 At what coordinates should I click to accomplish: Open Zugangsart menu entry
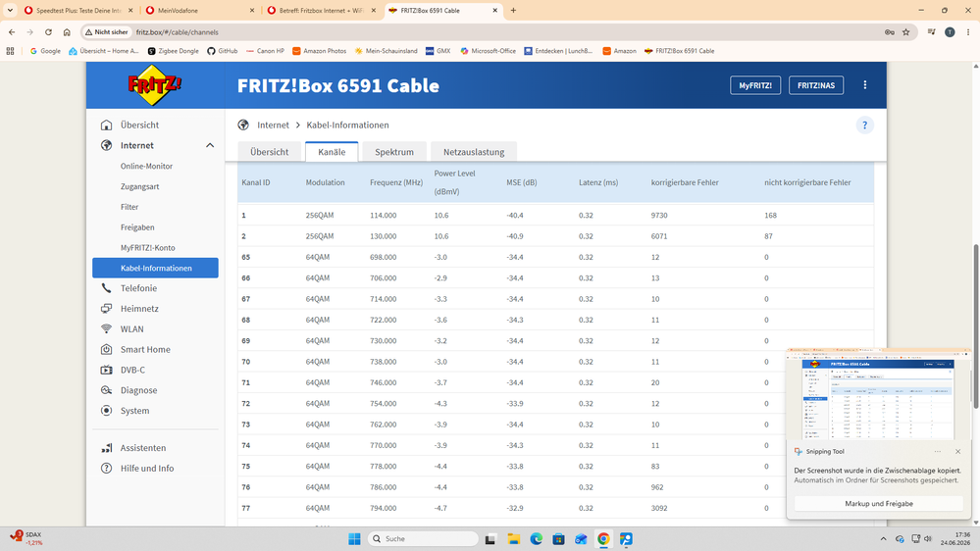point(139,187)
